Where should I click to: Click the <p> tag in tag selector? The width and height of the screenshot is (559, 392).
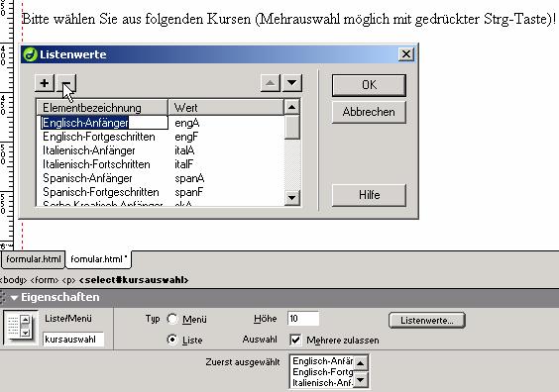point(68,280)
